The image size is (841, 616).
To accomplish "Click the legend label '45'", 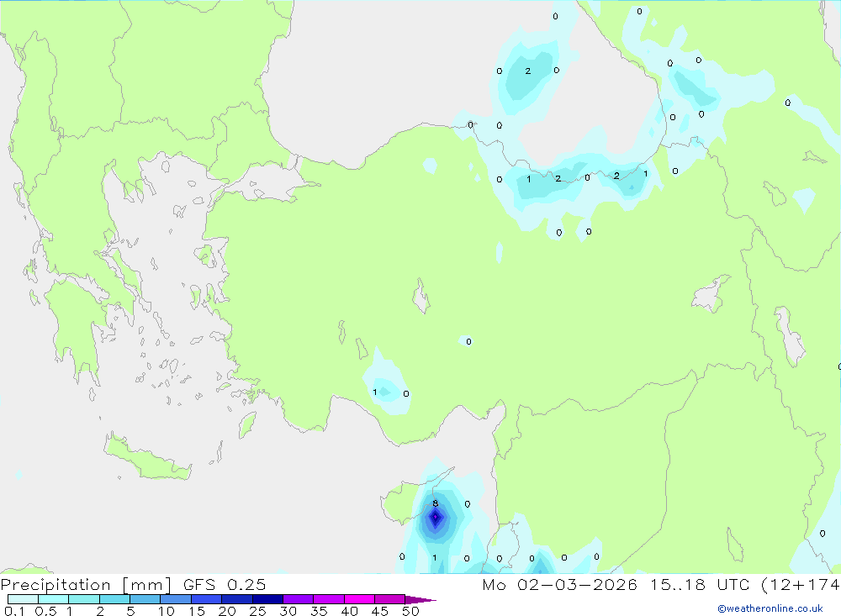I will (380, 611).
